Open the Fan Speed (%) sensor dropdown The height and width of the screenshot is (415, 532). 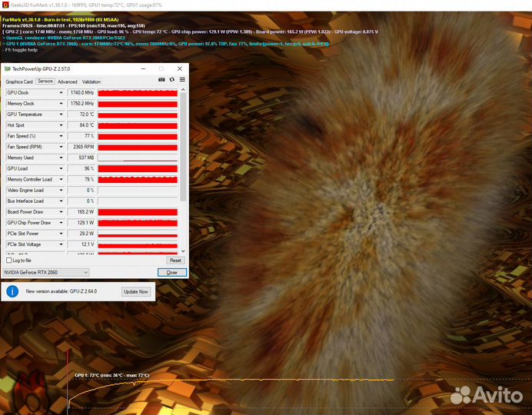pyautogui.click(x=61, y=136)
